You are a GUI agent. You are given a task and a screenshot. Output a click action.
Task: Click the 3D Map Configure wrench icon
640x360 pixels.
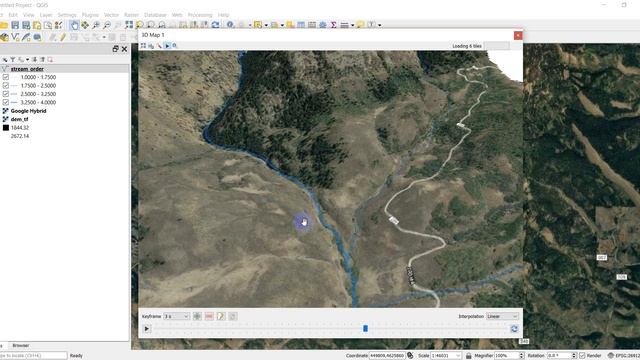pyautogui.click(x=159, y=46)
